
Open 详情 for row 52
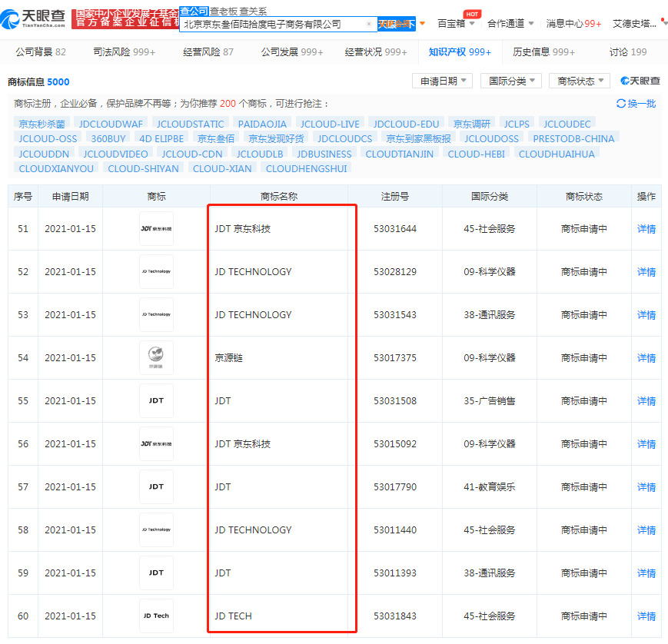coord(646,272)
